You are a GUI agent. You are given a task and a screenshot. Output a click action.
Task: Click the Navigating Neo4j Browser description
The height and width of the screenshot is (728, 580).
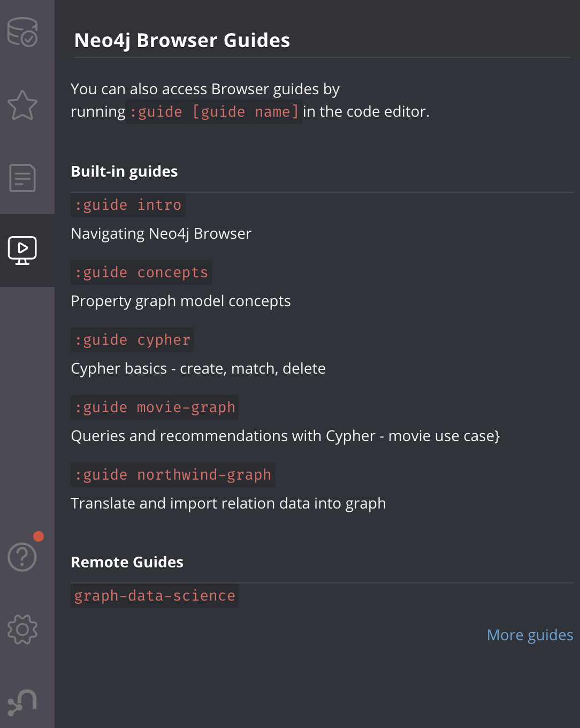pos(161,233)
